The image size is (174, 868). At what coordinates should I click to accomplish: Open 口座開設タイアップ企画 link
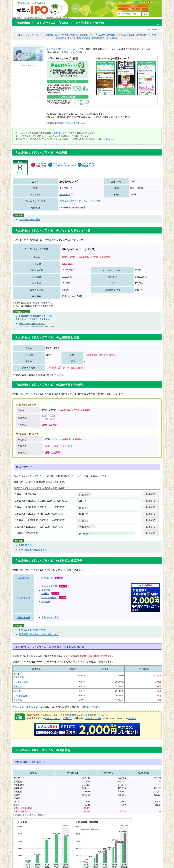click(79, 715)
